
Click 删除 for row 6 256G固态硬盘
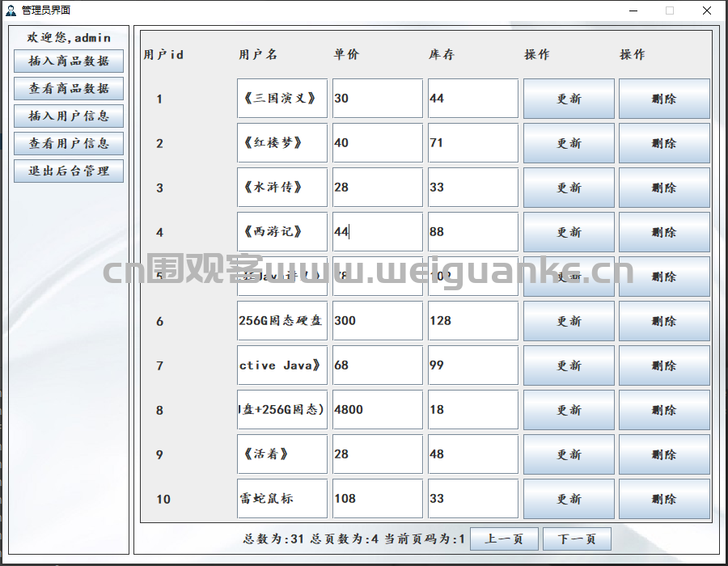click(x=664, y=321)
